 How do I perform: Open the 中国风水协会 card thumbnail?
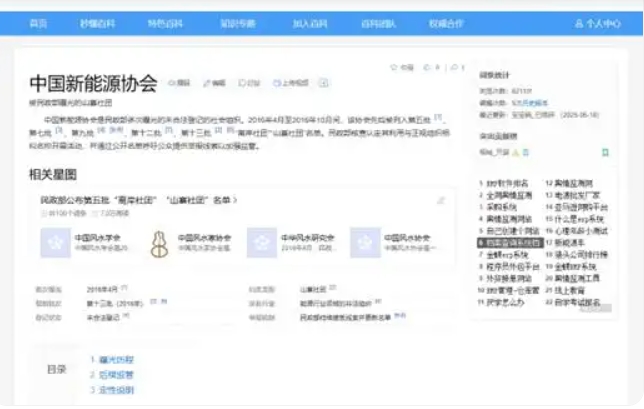365,243
